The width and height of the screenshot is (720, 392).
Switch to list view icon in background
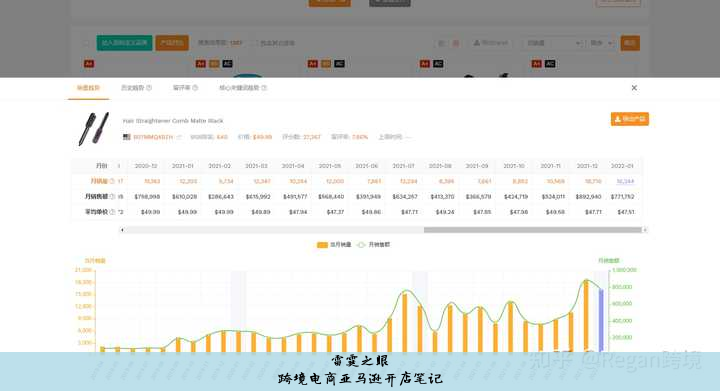(441, 43)
